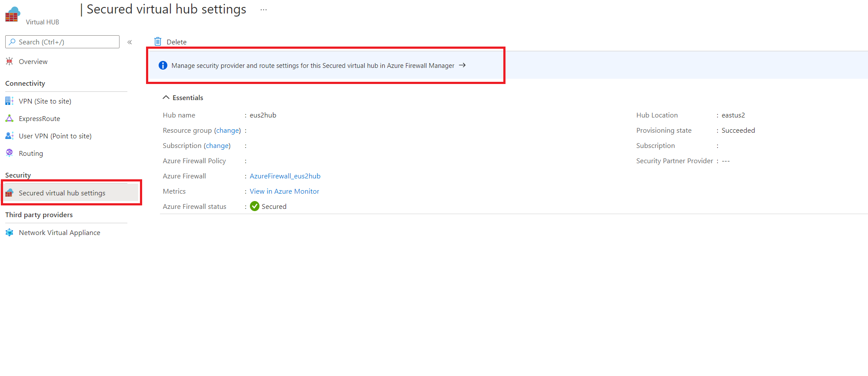
Task: Click the Connectivity section heading
Action: 25,84
